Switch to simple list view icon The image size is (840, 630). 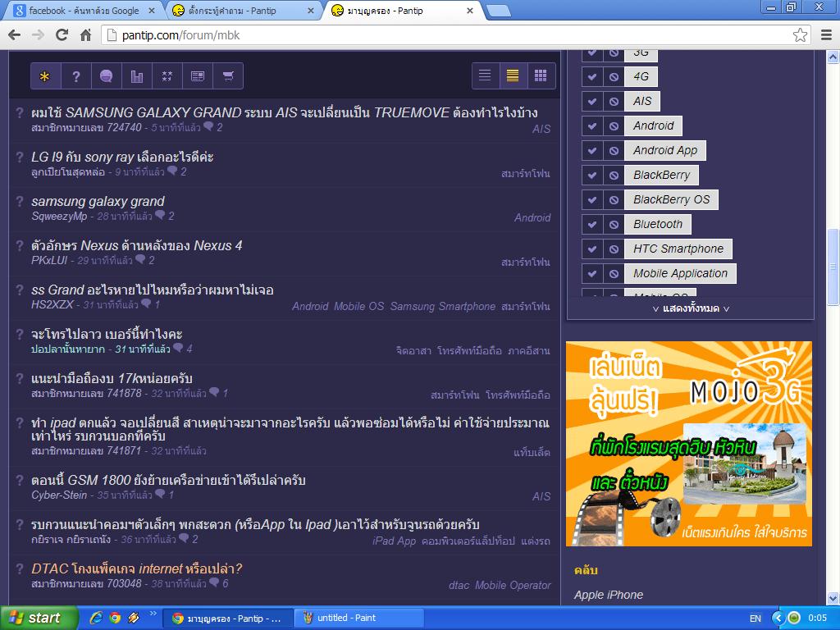pos(485,75)
